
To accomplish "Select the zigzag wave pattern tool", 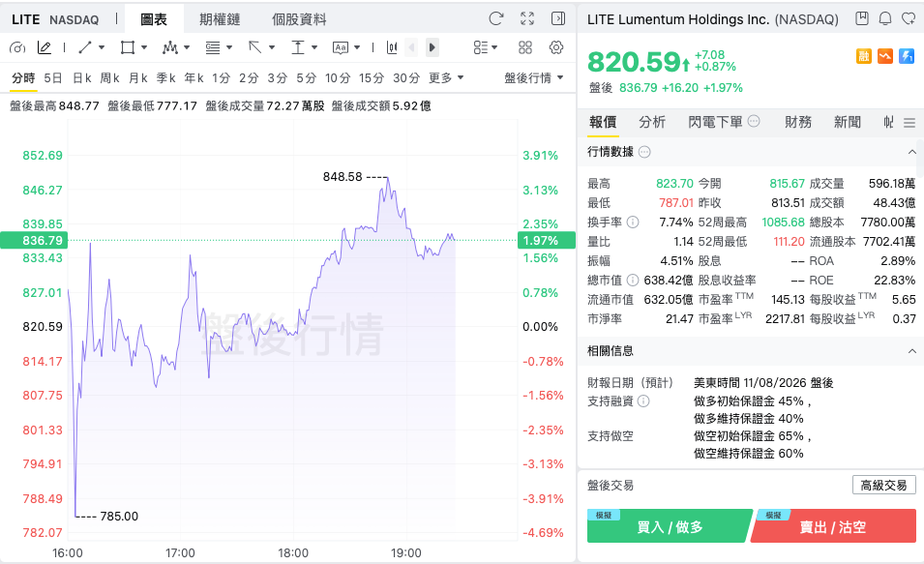I will point(170,47).
